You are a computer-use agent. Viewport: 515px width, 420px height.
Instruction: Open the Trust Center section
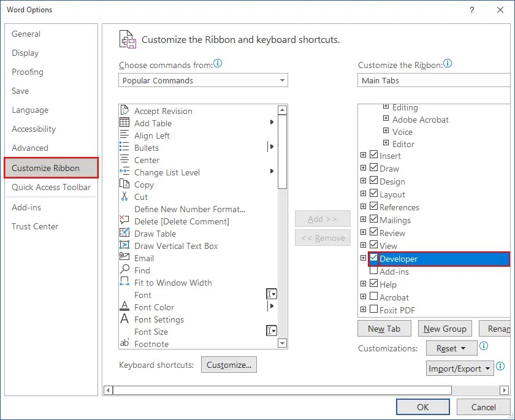tap(35, 226)
